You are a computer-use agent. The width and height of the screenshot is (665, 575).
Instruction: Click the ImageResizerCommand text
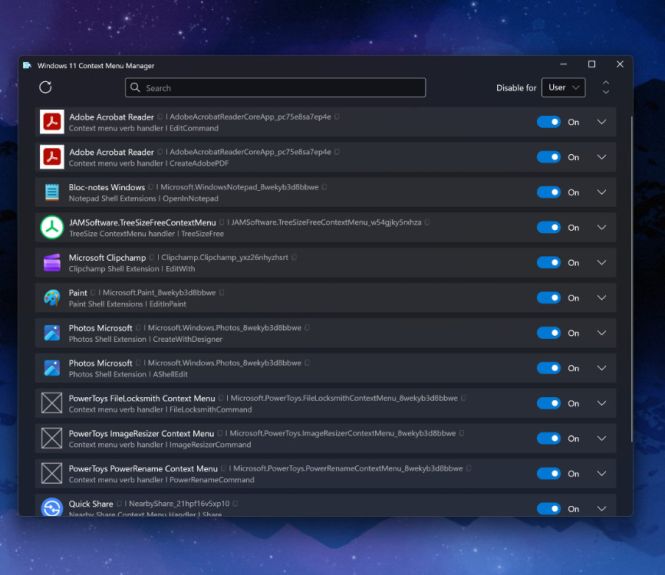pyautogui.click(x=210, y=445)
